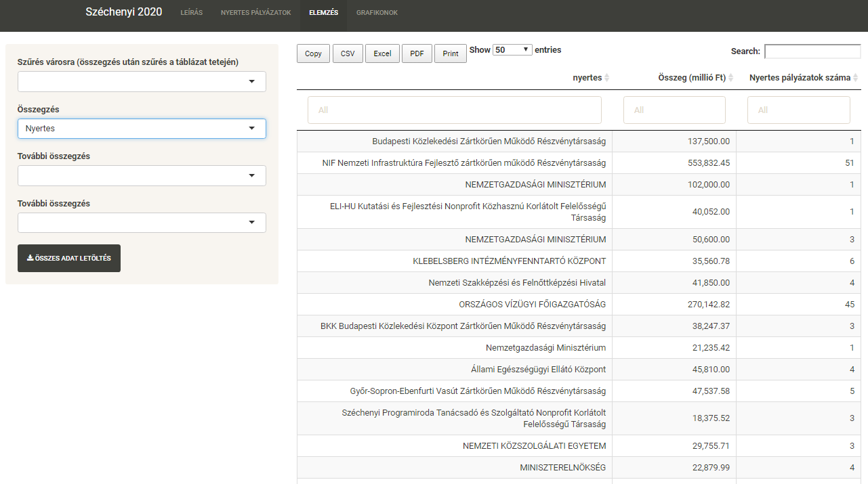Click the Copy export button
The height and width of the screenshot is (484, 868).
tap(313, 54)
